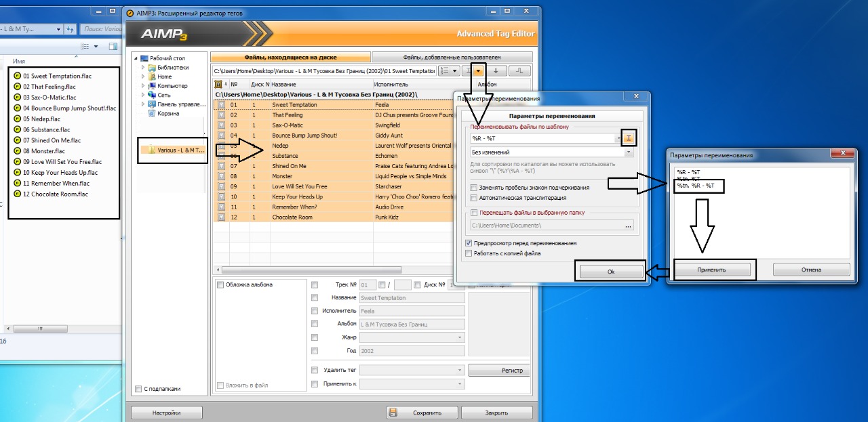868x422 pixels.
Task: Open the Жанр genre dropdown
Action: [460, 337]
